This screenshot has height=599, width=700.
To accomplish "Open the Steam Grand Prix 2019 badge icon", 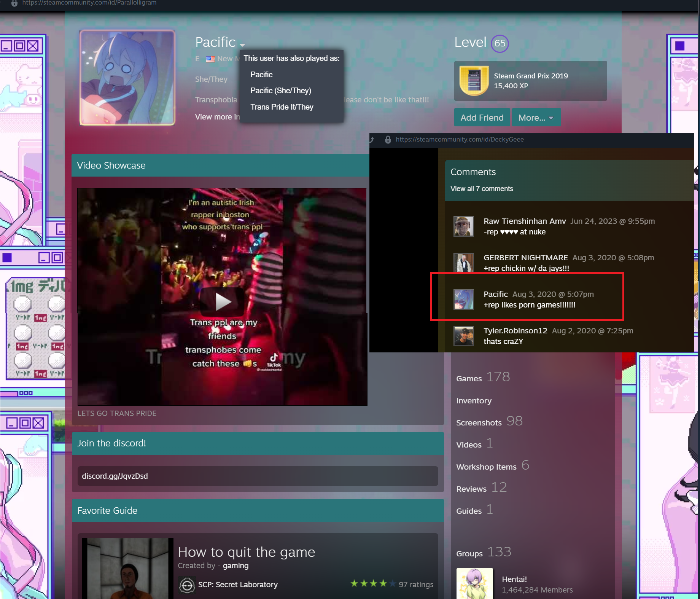I will (x=474, y=81).
